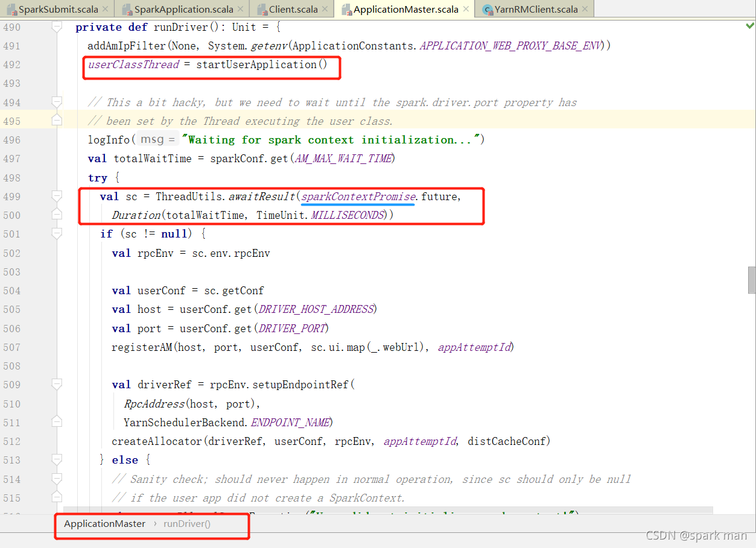This screenshot has width=756, height=548.
Task: Click the fold end marker at line 511
Action: click(57, 422)
